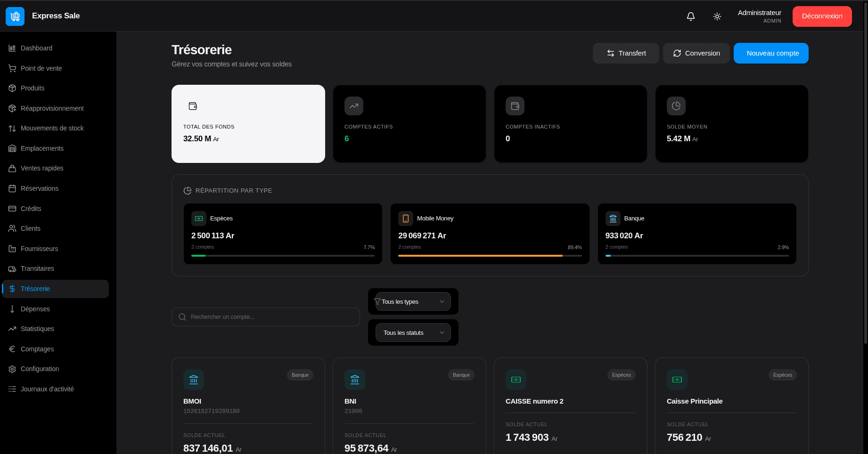Click pie icon in Solde moyen card
Screen dimensions: 868x454
coord(676,106)
